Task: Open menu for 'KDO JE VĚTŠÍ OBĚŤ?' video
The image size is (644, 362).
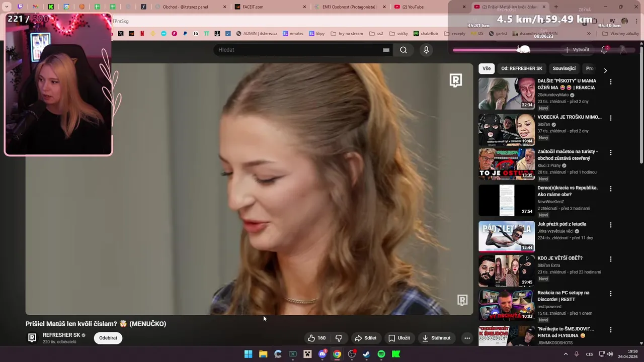Action: pyautogui.click(x=611, y=259)
